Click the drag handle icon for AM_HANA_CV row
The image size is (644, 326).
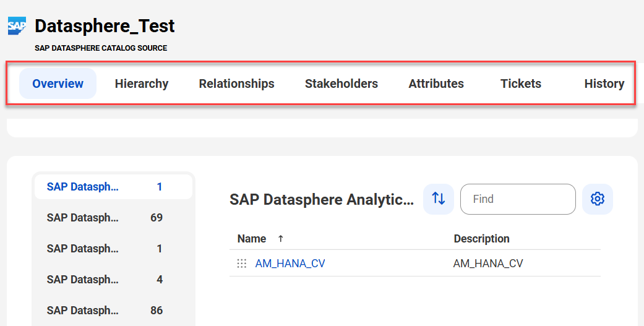click(x=241, y=264)
